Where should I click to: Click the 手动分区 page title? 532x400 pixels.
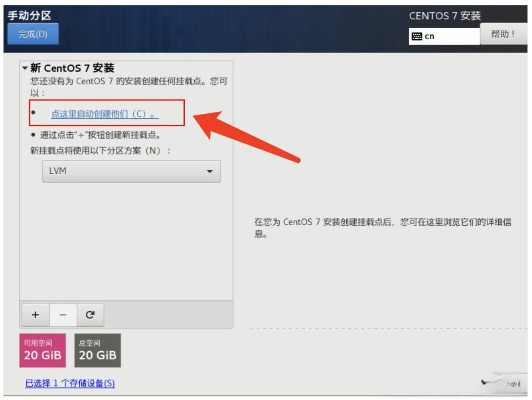(30, 15)
